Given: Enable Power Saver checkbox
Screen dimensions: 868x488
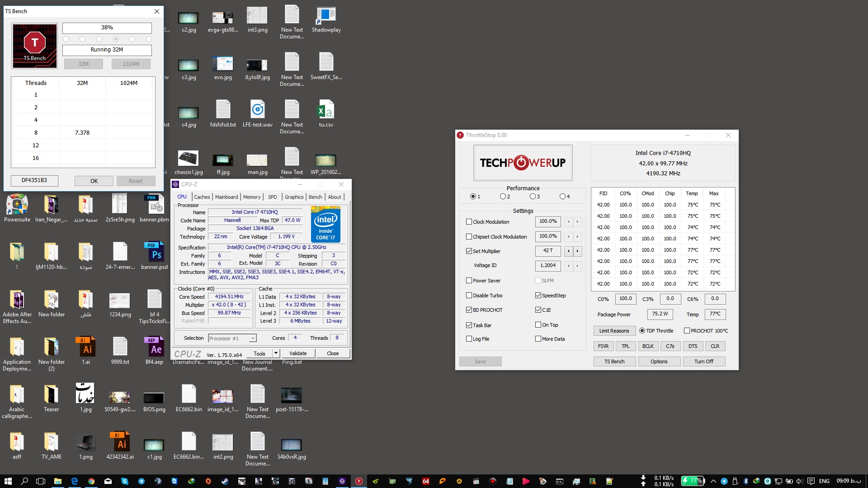Looking at the screenshot, I should [469, 281].
